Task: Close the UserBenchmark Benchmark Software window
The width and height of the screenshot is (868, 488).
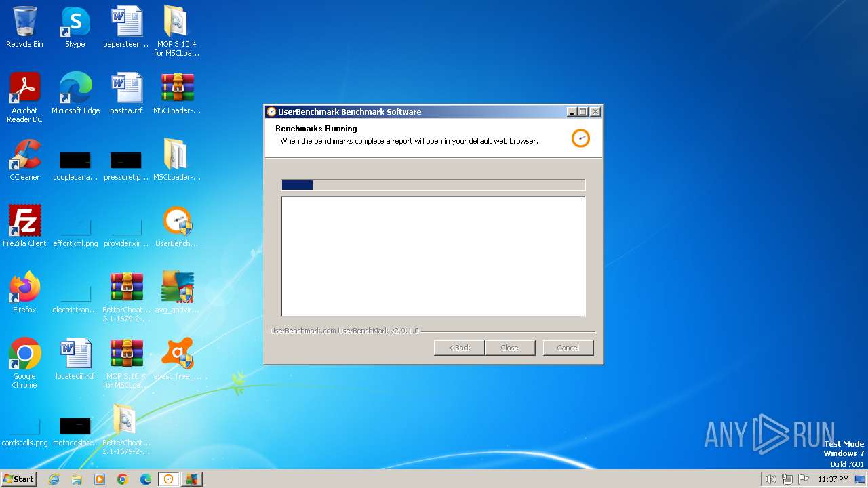Action: pyautogui.click(x=595, y=112)
